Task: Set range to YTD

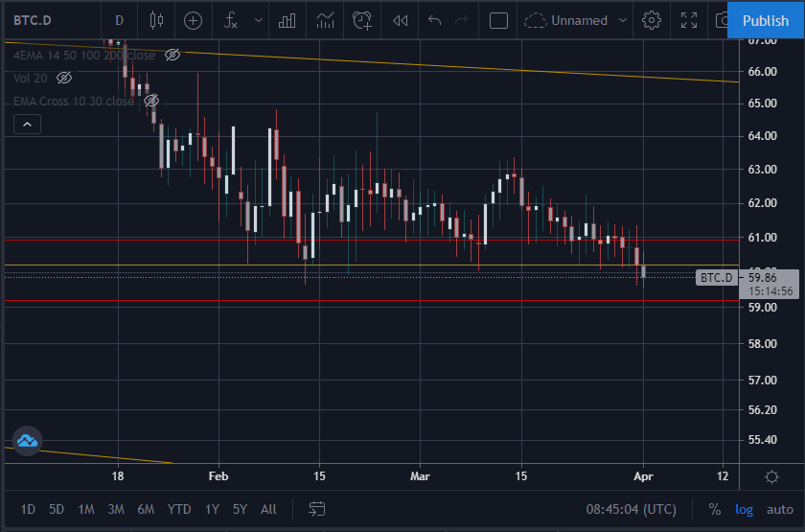Action: [x=178, y=509]
